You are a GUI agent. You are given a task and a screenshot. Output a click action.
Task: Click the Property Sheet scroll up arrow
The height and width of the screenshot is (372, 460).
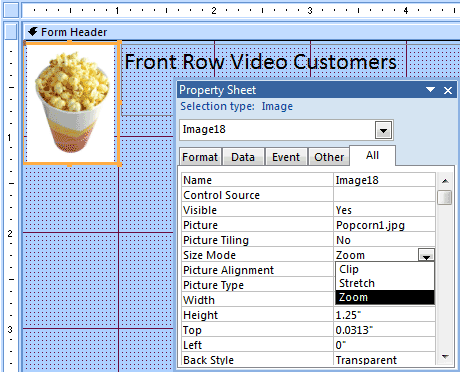(x=445, y=181)
